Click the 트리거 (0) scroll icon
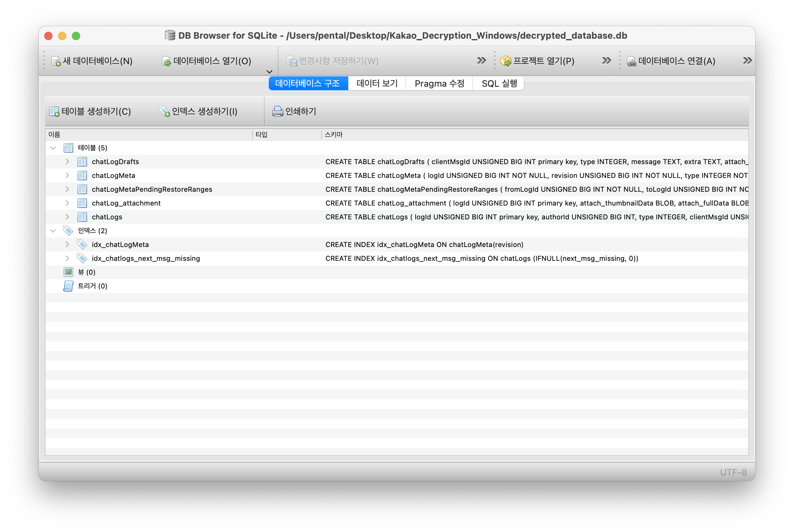This screenshot has width=794, height=532. point(68,286)
